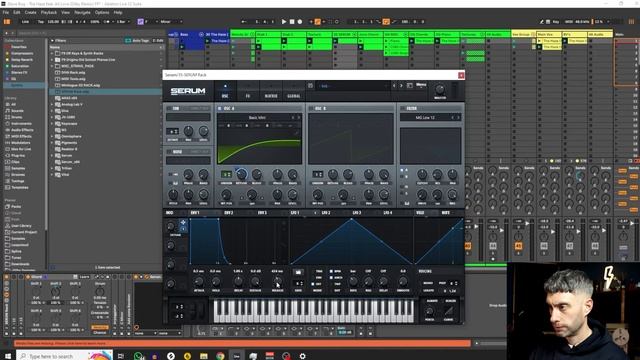Open the Minor scale dropdown

coord(171,22)
